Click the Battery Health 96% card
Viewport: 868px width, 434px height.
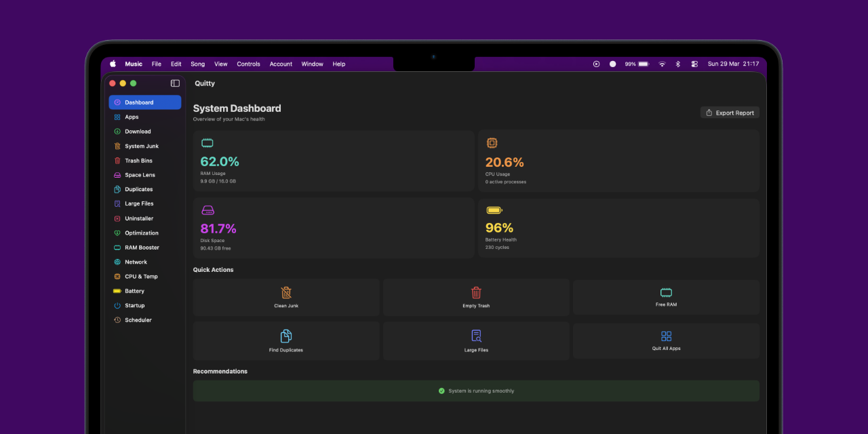[x=618, y=228]
